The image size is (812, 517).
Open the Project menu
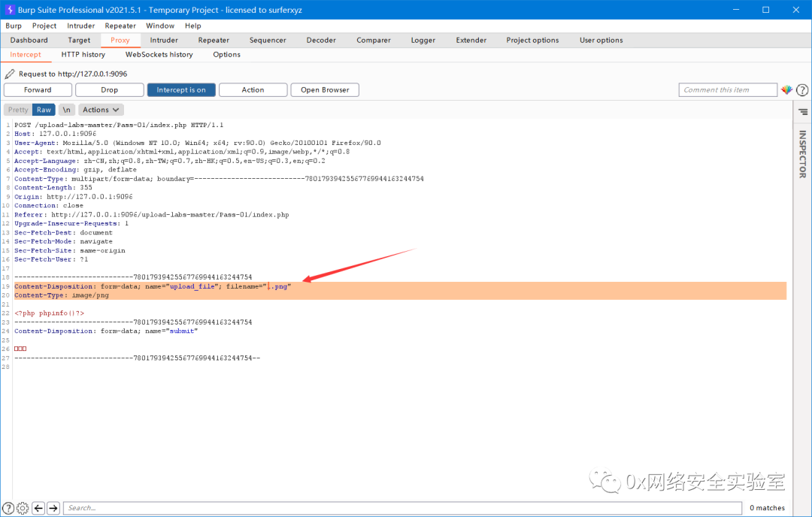tap(44, 26)
